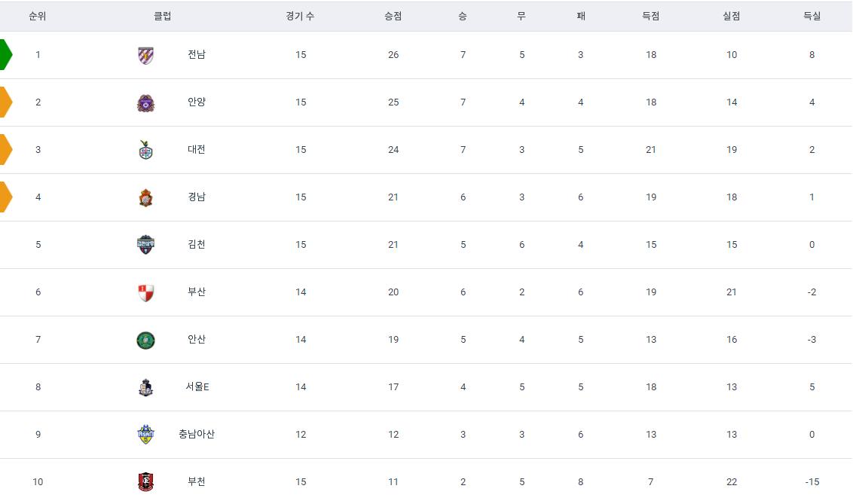Click the 전남 club crest icon

click(x=145, y=55)
